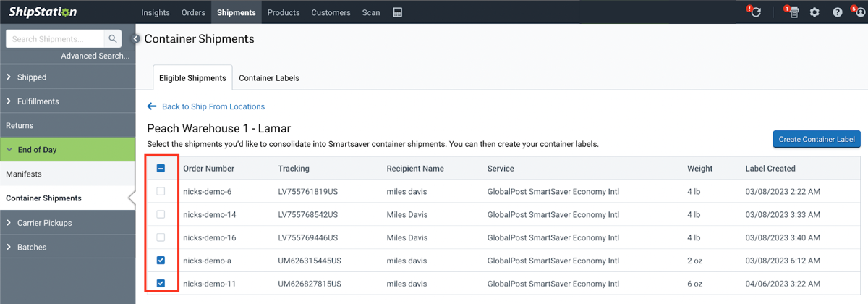Expand the Fulfillments sidebar section
Screen dimensions: 868x304
coord(67,101)
